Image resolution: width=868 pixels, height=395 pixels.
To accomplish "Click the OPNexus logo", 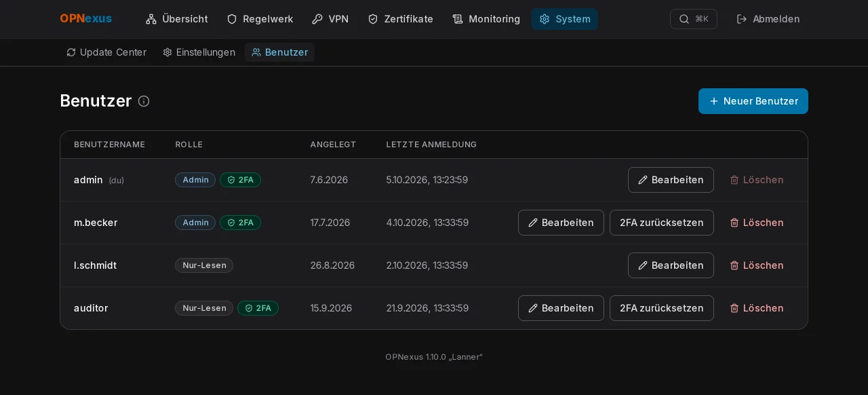I will coord(86,19).
